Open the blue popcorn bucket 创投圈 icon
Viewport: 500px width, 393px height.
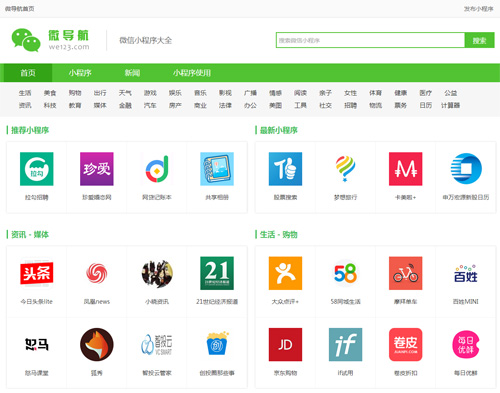(217, 344)
